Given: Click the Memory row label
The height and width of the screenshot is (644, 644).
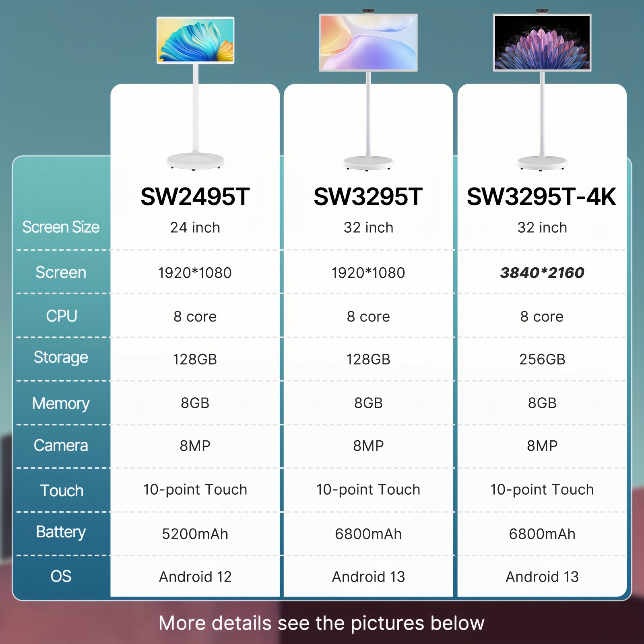Looking at the screenshot, I should 61,403.
